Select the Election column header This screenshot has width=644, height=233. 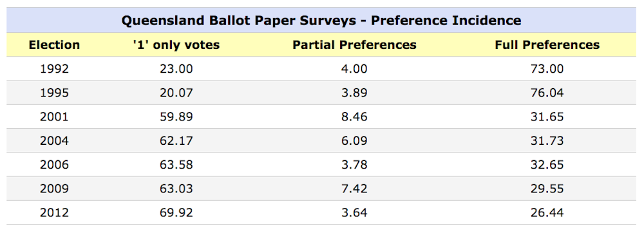[54, 44]
